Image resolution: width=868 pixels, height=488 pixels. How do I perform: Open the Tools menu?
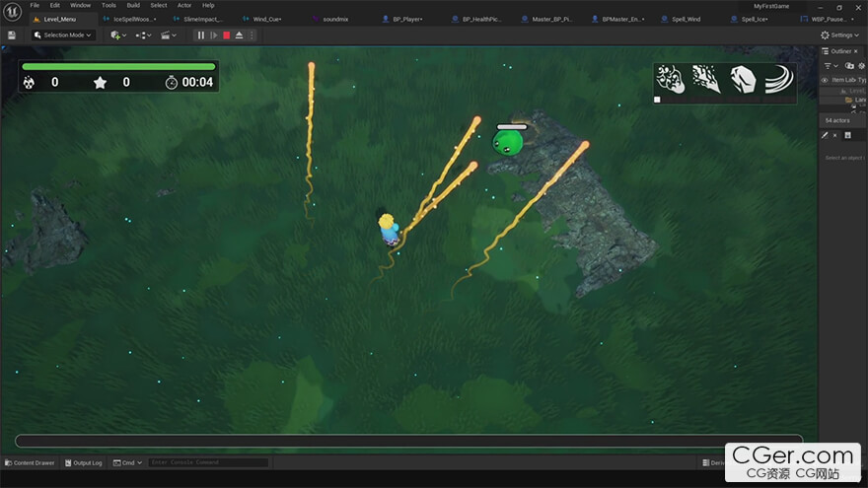109,5
